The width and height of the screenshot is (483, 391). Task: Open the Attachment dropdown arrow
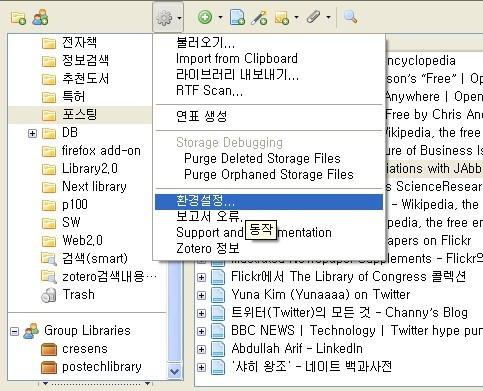click(x=328, y=17)
